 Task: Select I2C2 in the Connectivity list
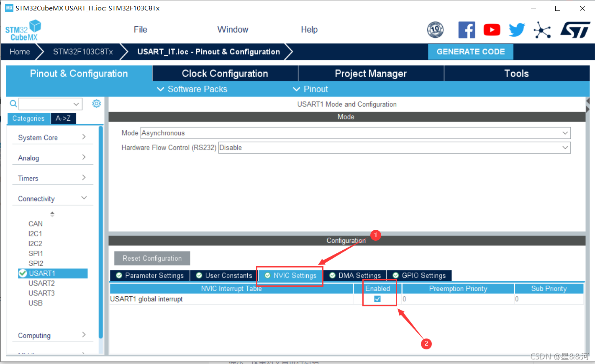pos(35,244)
